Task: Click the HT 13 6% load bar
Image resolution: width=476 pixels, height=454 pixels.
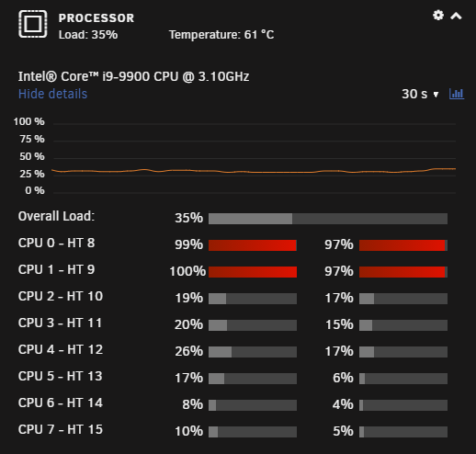Action: (403, 379)
